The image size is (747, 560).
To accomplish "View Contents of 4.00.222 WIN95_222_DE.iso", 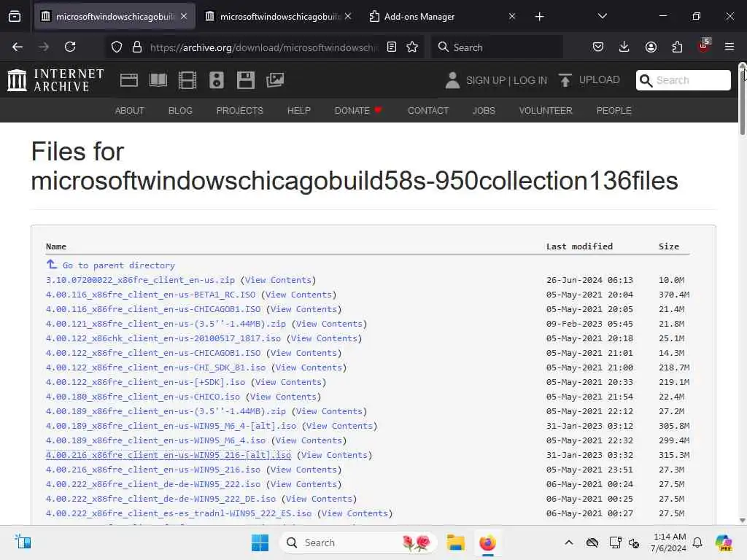I will pos(319,499).
